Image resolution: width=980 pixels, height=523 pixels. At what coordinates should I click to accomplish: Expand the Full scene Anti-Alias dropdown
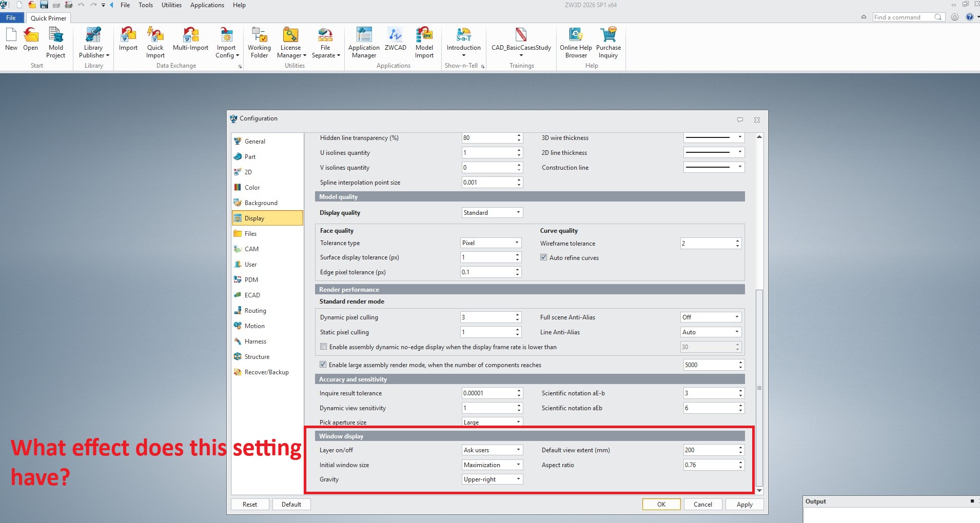coord(710,317)
